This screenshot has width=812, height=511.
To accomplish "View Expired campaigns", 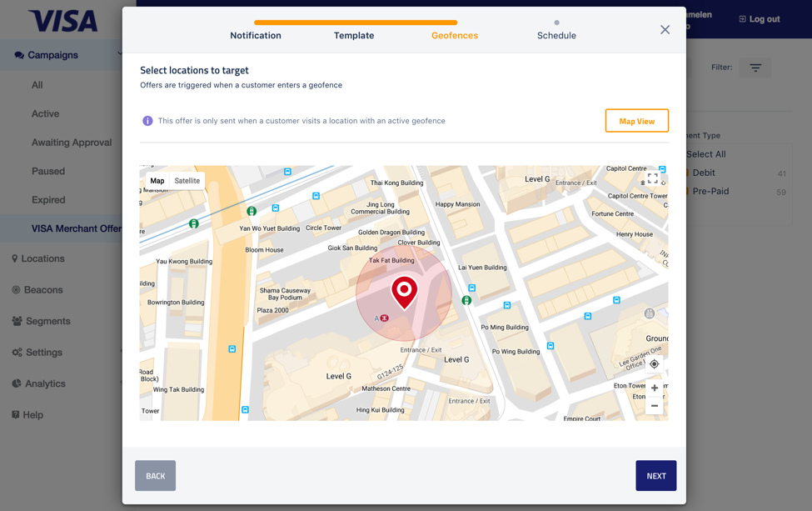I will pos(48,200).
